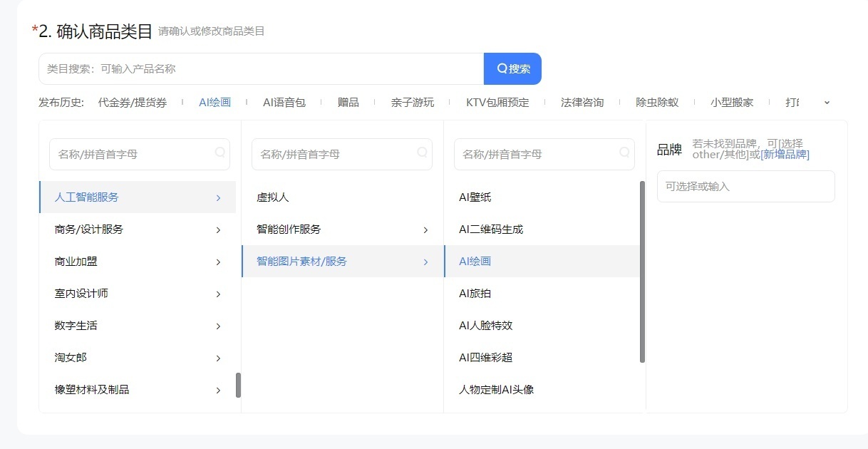Expand 数字生活 with its chevron
This screenshot has width=868, height=449.
point(218,325)
